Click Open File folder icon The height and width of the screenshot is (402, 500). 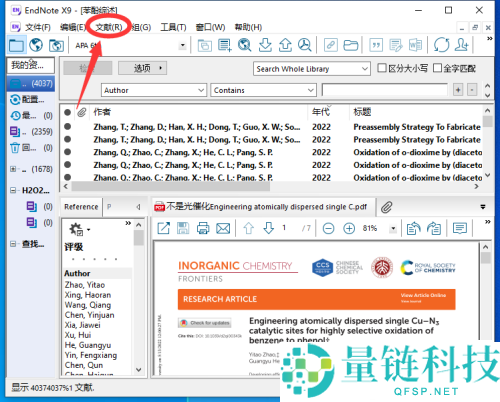click(x=351, y=45)
